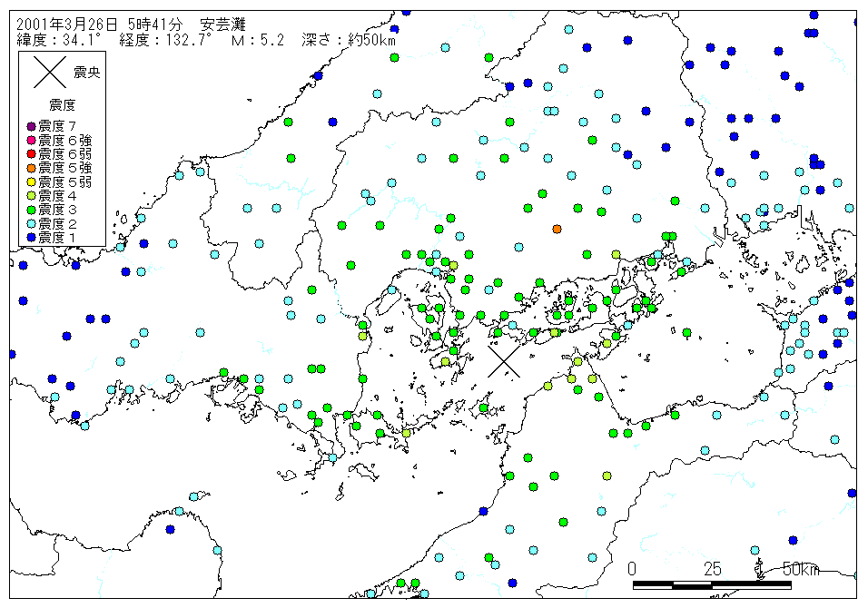Select the 震度7 purple legend swatch
Screen dimensions: 868x608
pyautogui.click(x=31, y=127)
